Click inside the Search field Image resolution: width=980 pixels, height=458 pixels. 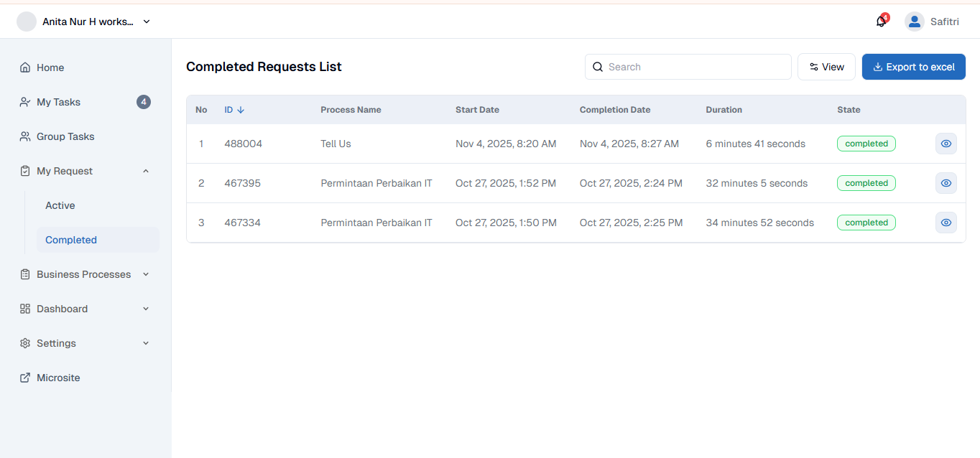687,66
